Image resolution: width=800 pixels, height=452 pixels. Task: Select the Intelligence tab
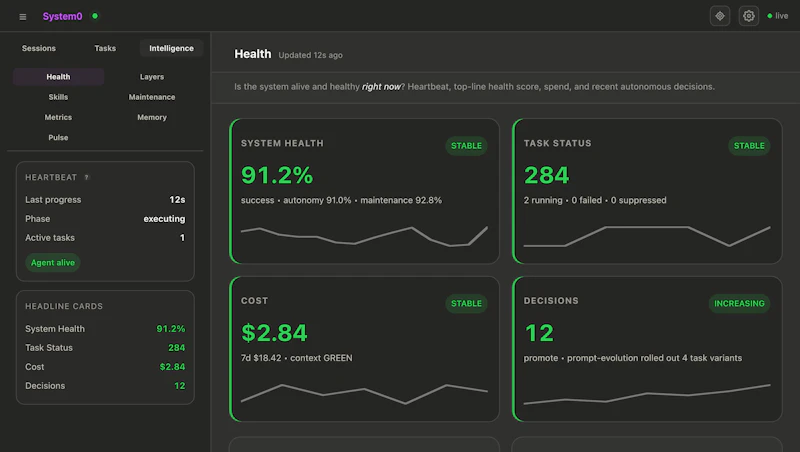(x=171, y=48)
